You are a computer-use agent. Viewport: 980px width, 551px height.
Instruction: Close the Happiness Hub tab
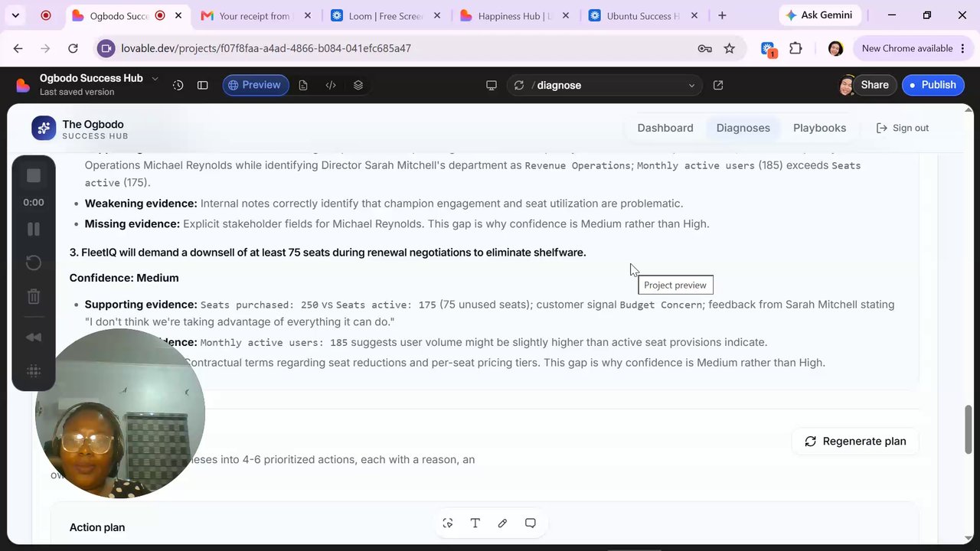click(565, 16)
